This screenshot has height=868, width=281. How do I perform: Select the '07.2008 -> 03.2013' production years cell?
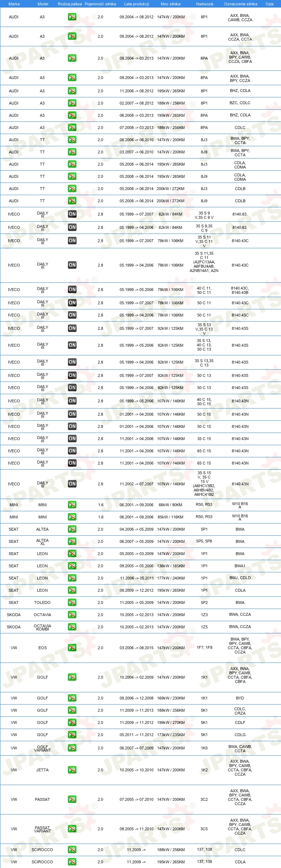137,128
